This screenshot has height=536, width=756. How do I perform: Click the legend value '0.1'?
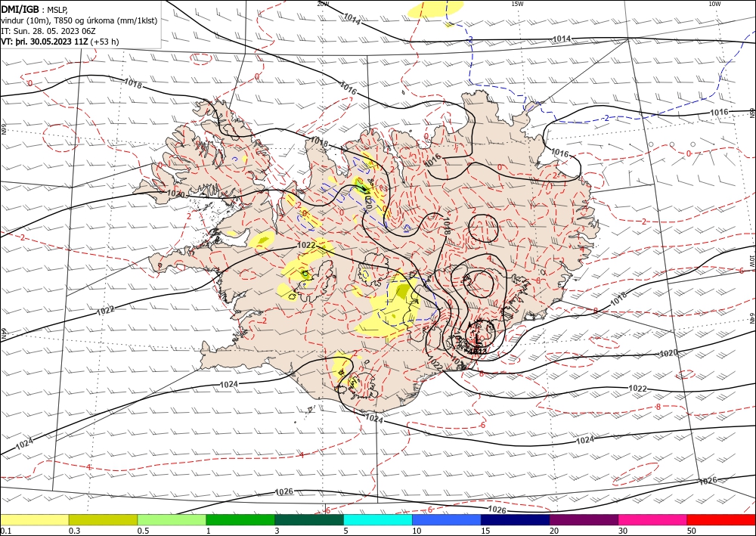(6, 531)
